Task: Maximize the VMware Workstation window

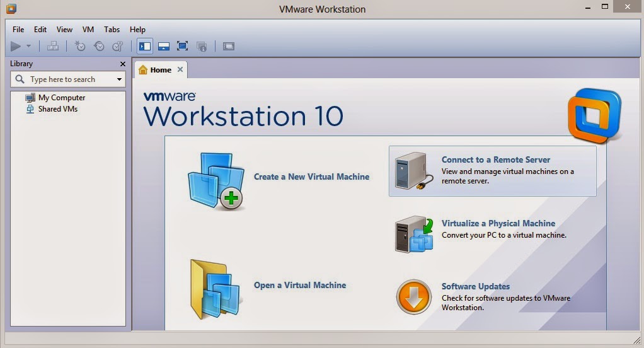Action: tap(604, 6)
